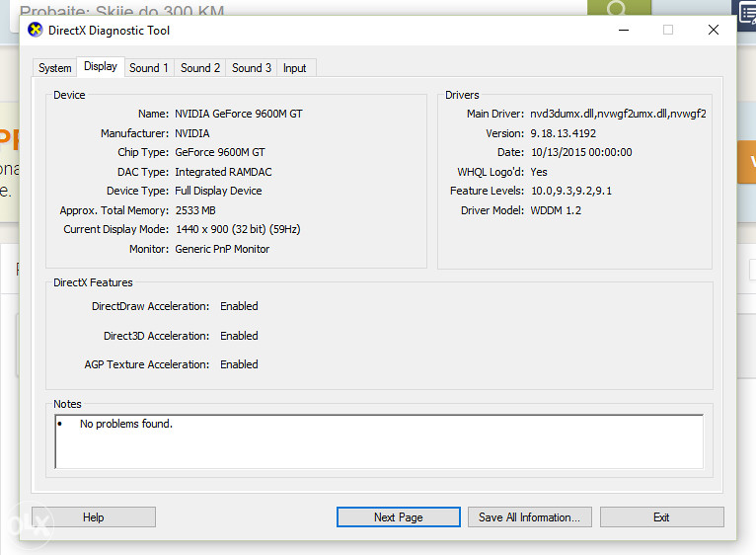This screenshot has width=756, height=555.
Task: Go to Next Page
Action: tap(399, 516)
